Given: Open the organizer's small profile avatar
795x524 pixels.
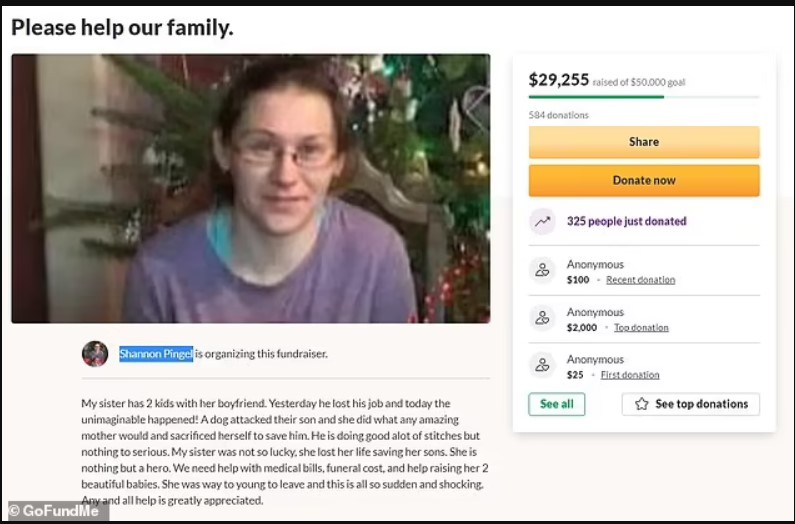Looking at the screenshot, I should (95, 354).
